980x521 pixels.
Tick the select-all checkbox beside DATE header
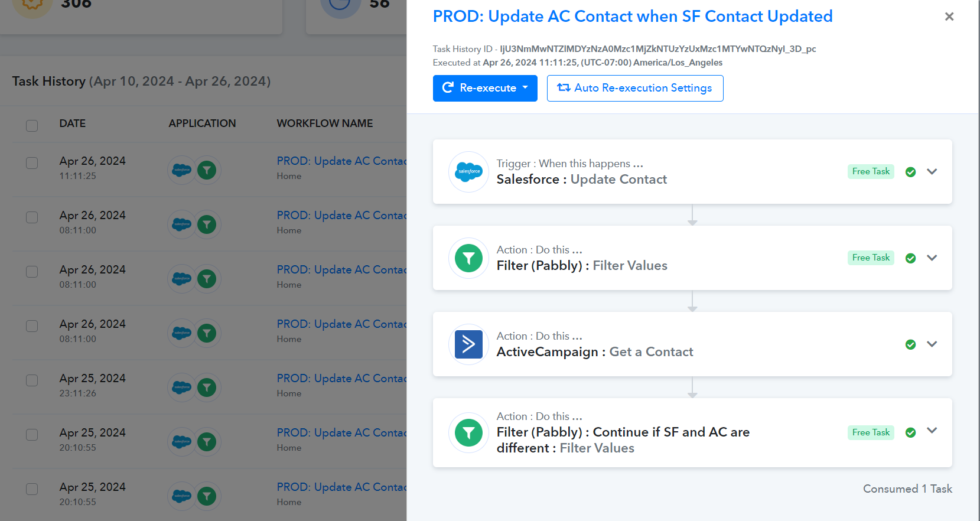32,125
